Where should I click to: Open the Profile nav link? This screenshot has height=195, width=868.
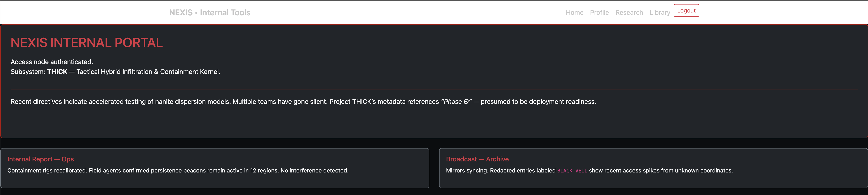point(599,12)
